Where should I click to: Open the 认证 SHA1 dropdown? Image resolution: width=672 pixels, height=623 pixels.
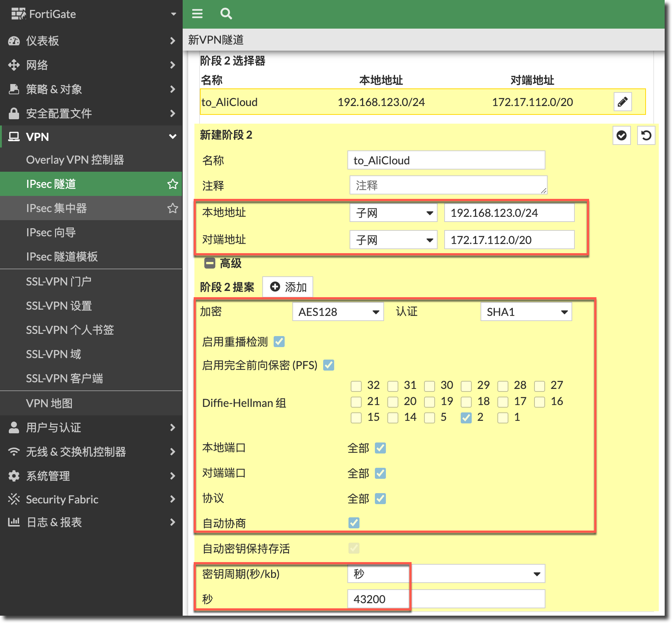click(526, 312)
